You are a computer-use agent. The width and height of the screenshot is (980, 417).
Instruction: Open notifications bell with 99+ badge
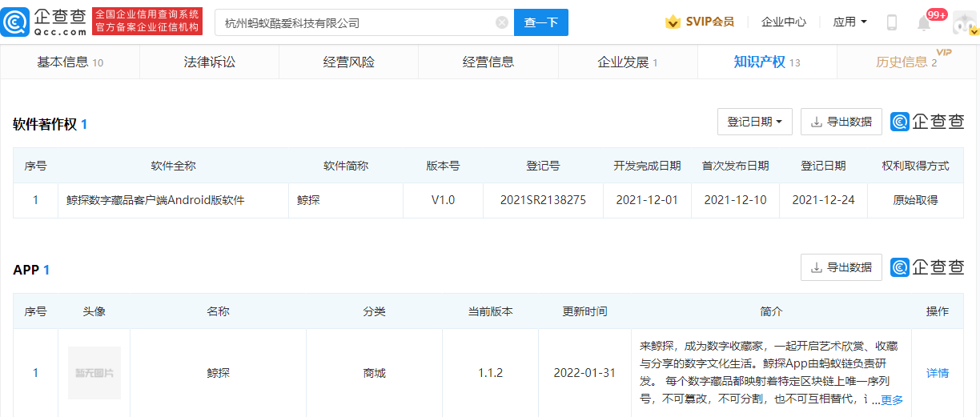coord(924,22)
